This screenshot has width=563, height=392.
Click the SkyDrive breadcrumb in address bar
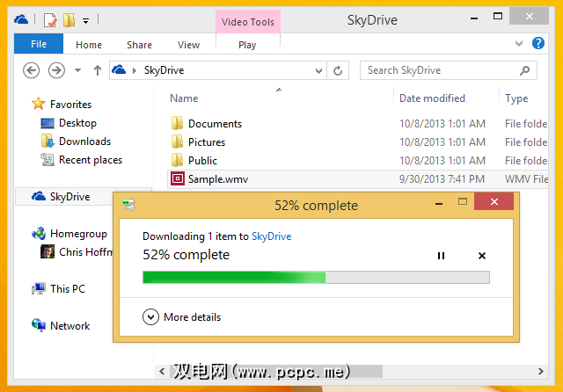click(165, 70)
